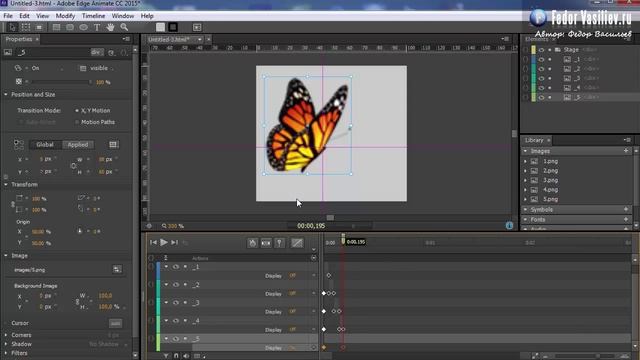Collapse Position and Size section

pyautogui.click(x=6, y=95)
